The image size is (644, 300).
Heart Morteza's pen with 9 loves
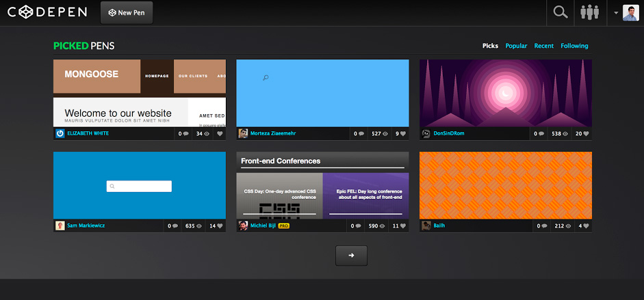pyautogui.click(x=400, y=134)
